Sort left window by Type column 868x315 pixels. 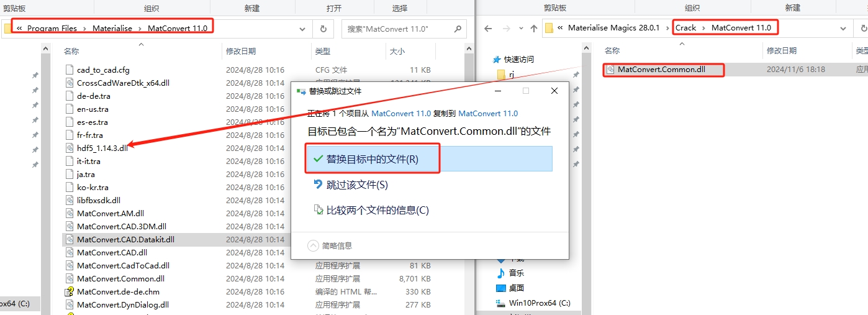[x=323, y=51]
